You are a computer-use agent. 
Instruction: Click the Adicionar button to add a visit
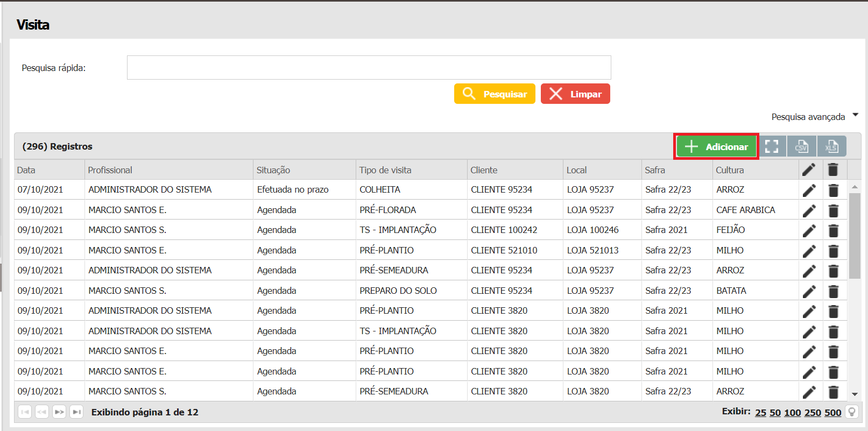coord(716,146)
